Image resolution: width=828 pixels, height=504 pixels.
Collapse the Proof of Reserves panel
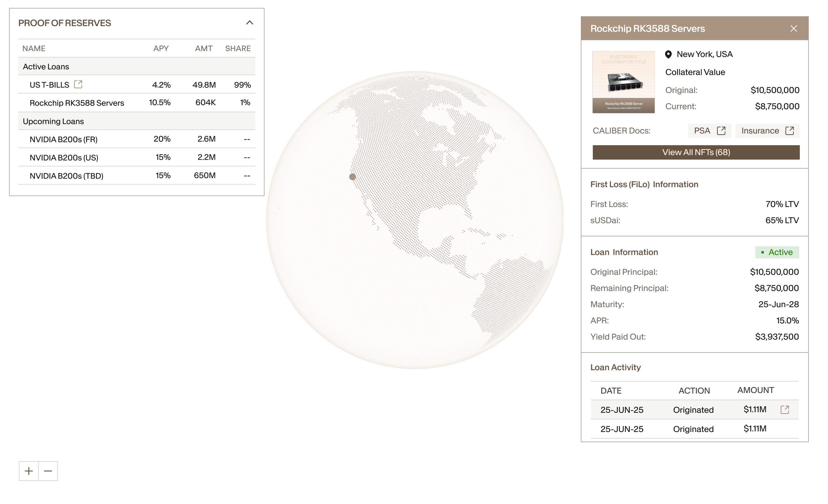click(x=249, y=23)
